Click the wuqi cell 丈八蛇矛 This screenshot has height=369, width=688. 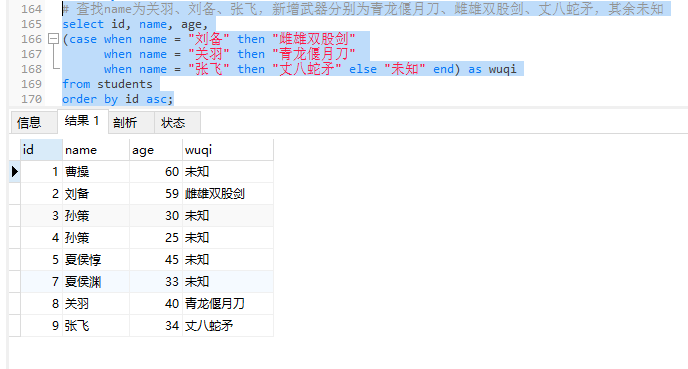(228, 325)
